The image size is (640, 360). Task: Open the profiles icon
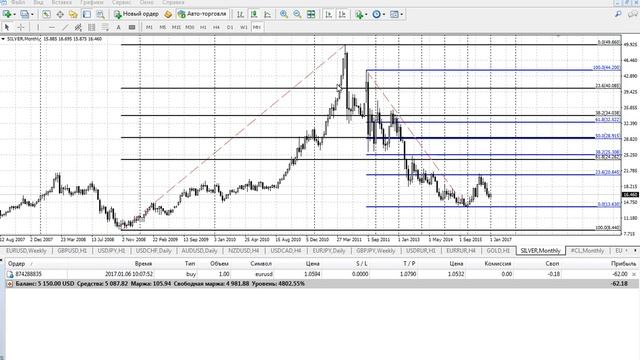[25, 14]
